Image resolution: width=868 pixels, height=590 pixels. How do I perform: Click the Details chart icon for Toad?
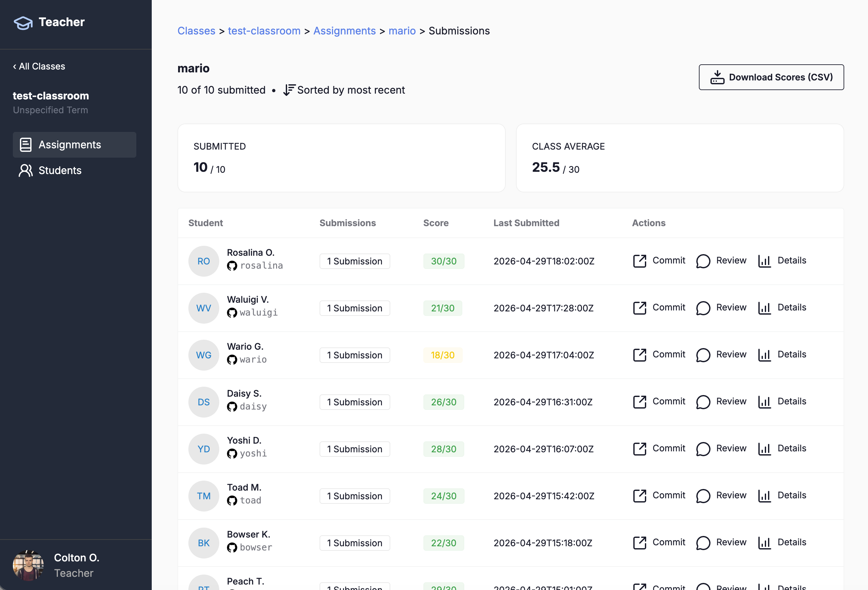(x=764, y=496)
